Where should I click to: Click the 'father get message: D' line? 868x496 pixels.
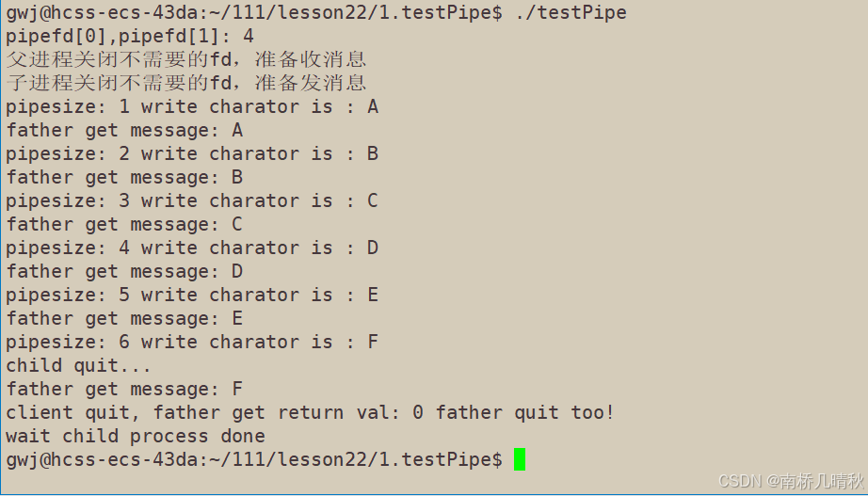coord(124,271)
